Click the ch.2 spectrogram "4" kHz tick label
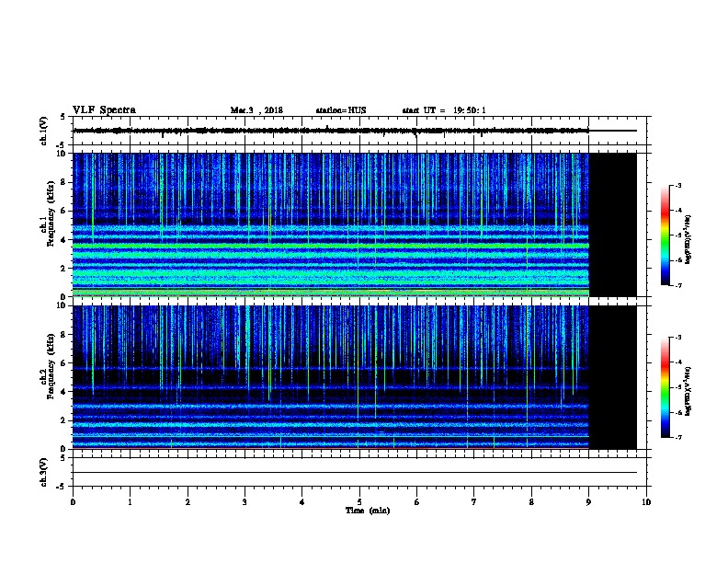728x563 pixels. pyautogui.click(x=63, y=392)
